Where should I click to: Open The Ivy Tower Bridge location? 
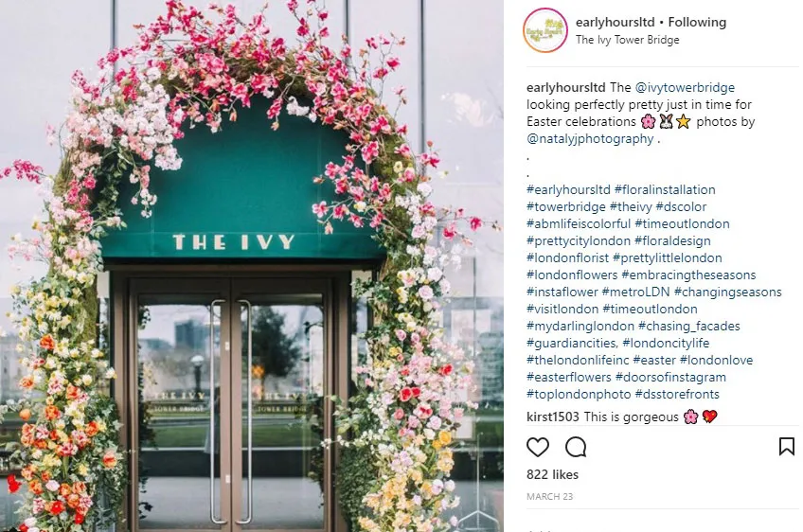point(627,40)
